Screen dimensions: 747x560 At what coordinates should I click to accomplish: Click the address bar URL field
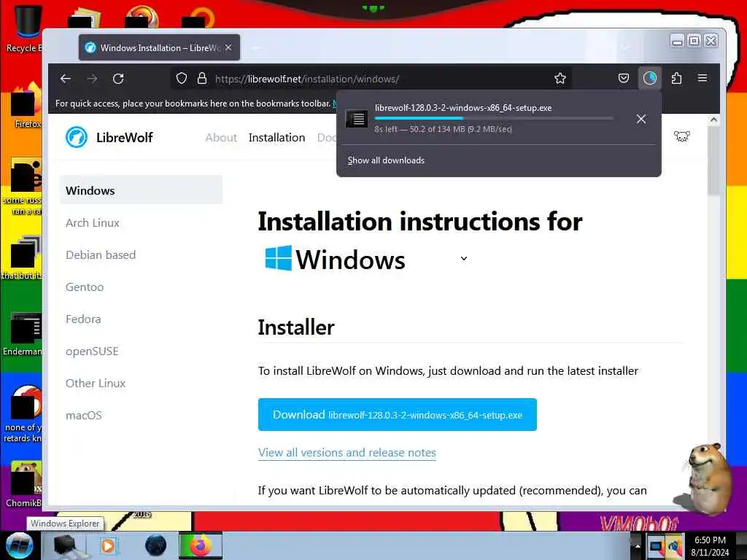point(371,79)
